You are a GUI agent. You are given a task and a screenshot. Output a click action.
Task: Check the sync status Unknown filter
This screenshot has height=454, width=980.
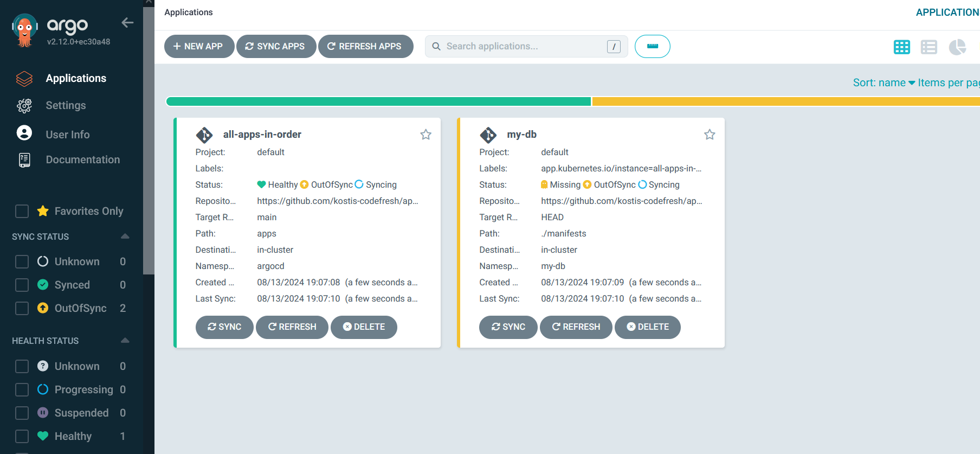(22, 261)
